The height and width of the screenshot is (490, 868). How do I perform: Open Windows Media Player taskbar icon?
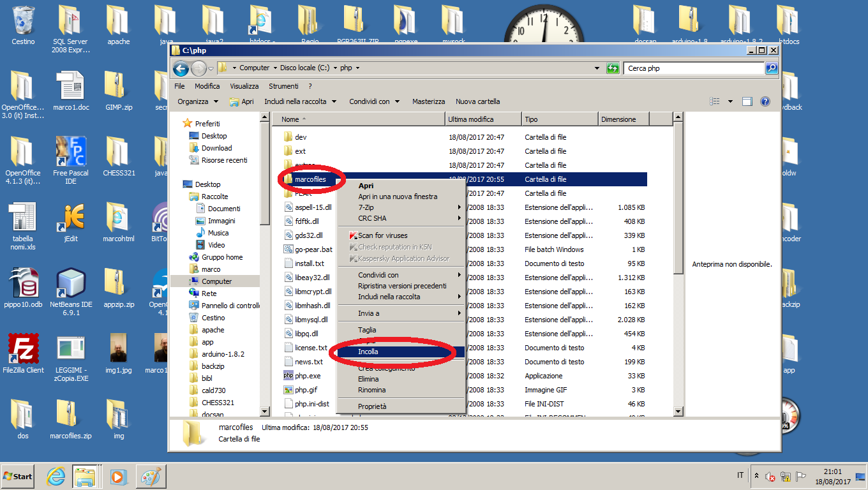[117, 477]
